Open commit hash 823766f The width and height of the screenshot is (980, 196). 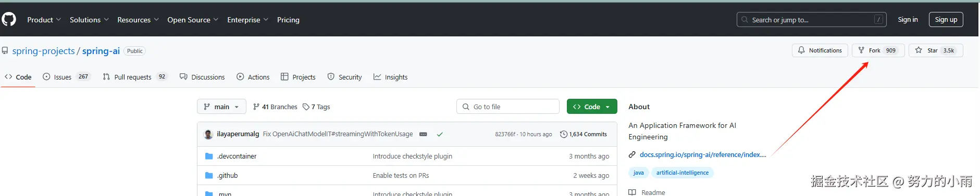pos(505,134)
